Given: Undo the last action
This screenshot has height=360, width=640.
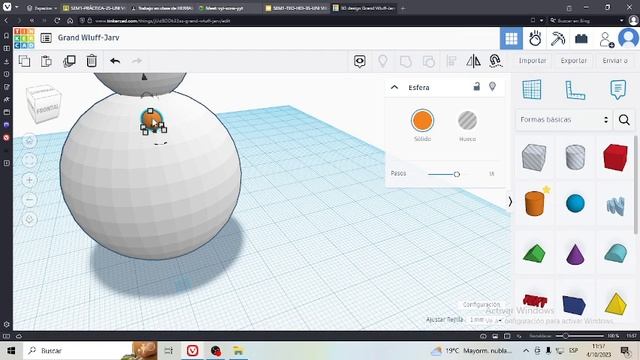Looking at the screenshot, I should 115,61.
